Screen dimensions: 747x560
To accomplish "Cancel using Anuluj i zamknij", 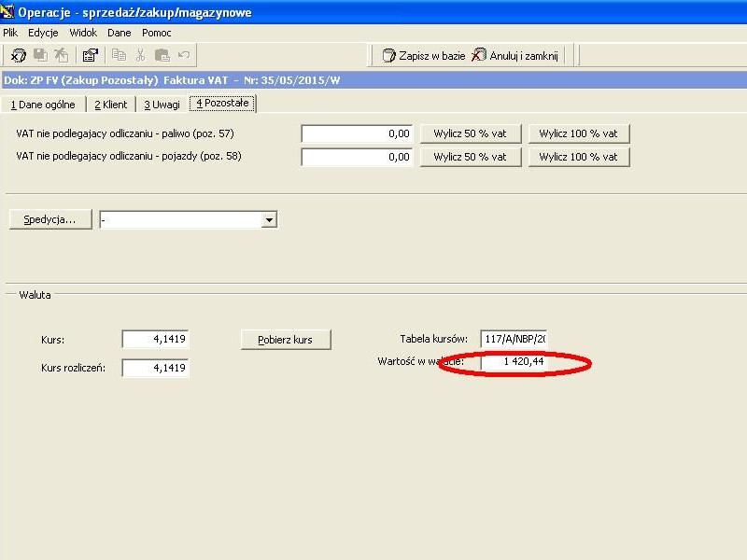I will point(514,56).
